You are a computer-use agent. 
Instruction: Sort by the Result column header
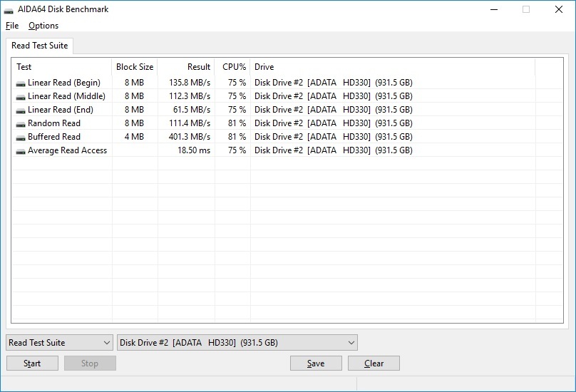186,67
